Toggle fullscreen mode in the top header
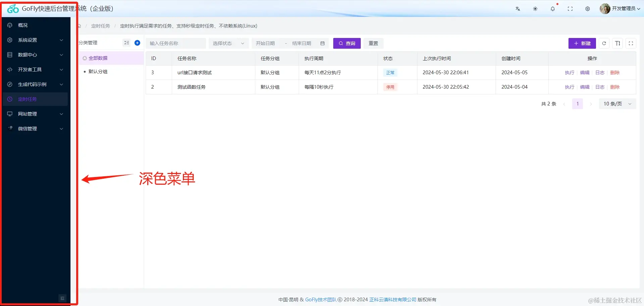644x306 pixels. pyautogui.click(x=570, y=9)
